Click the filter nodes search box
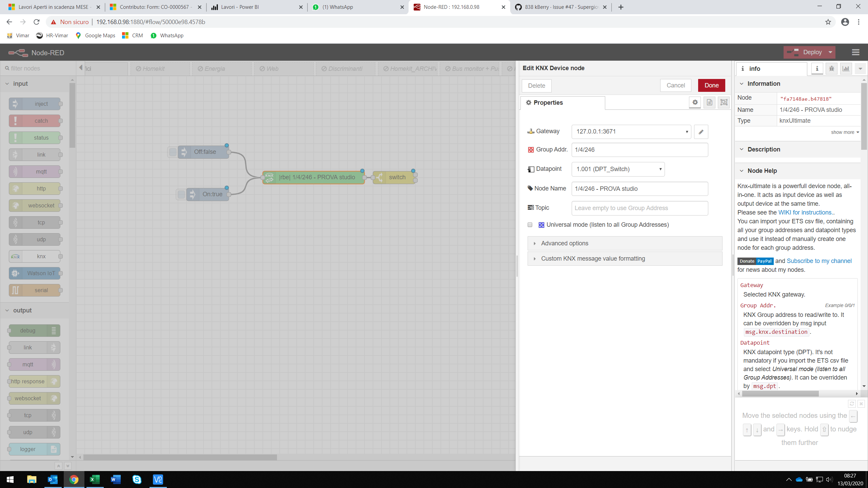The width and height of the screenshot is (868, 488). [38, 68]
